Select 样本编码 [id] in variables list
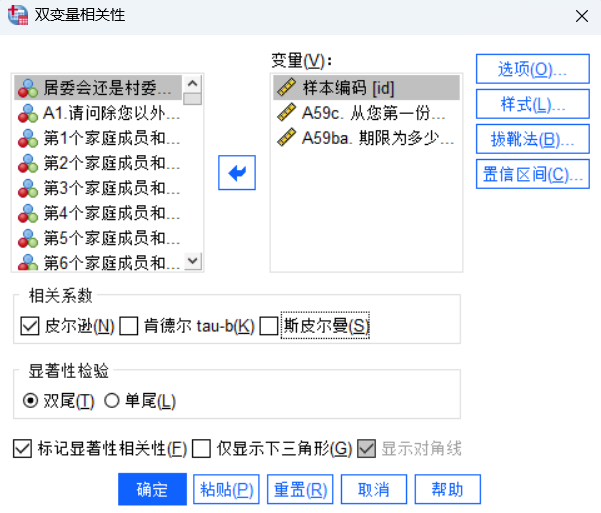The width and height of the screenshot is (601, 513). point(366,88)
